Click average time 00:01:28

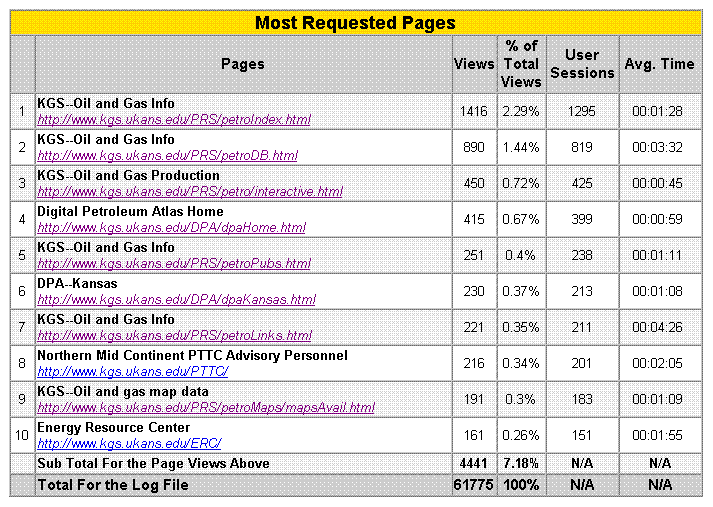658,111
